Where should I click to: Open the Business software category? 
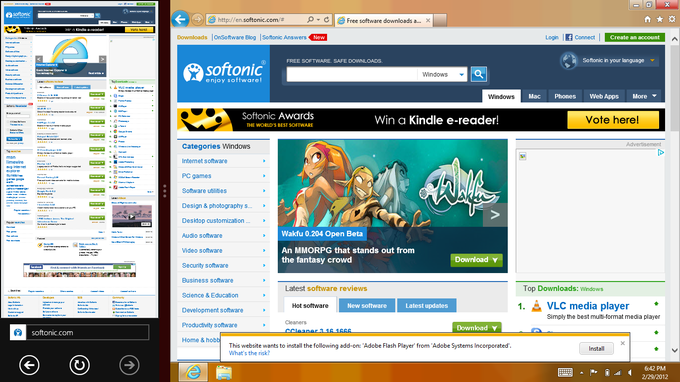tap(207, 280)
